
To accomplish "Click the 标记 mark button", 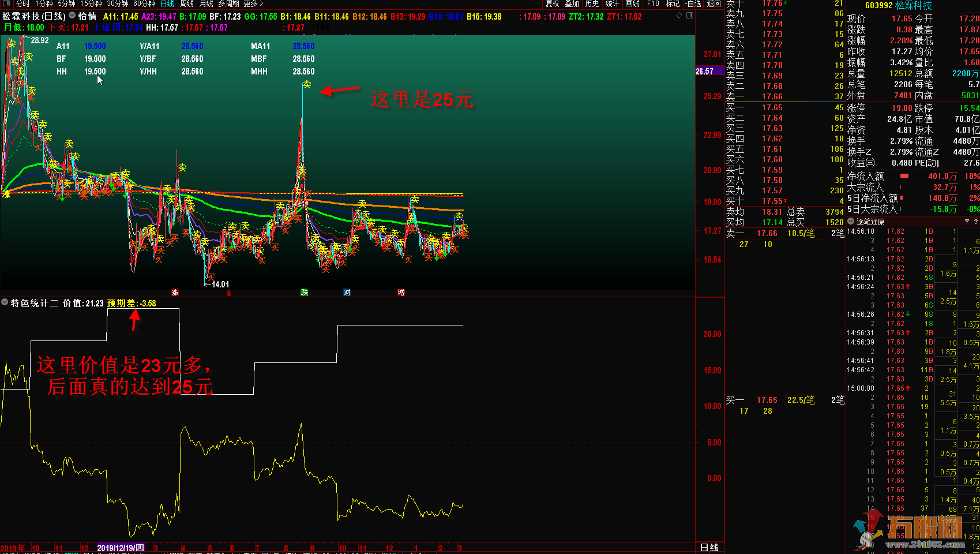I will pos(673,3).
